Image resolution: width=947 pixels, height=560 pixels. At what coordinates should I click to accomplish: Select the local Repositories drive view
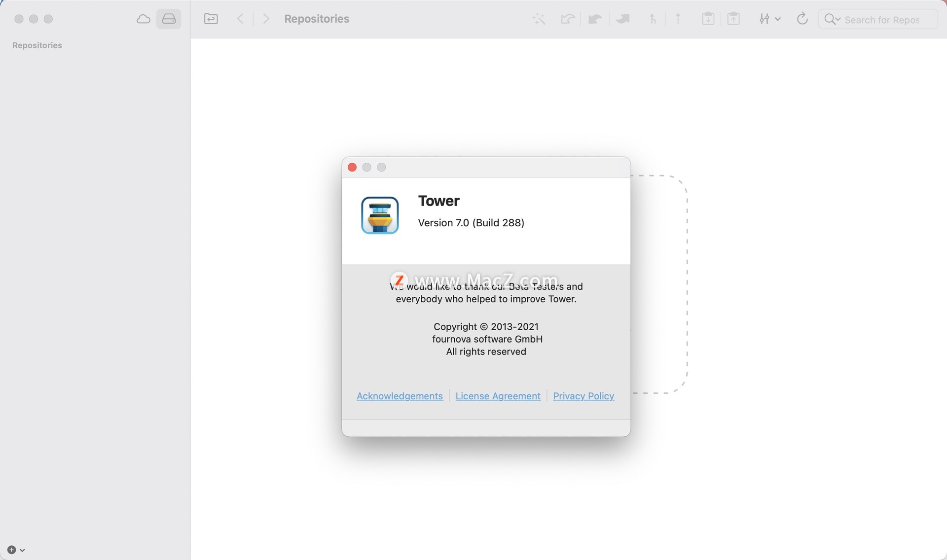[169, 19]
